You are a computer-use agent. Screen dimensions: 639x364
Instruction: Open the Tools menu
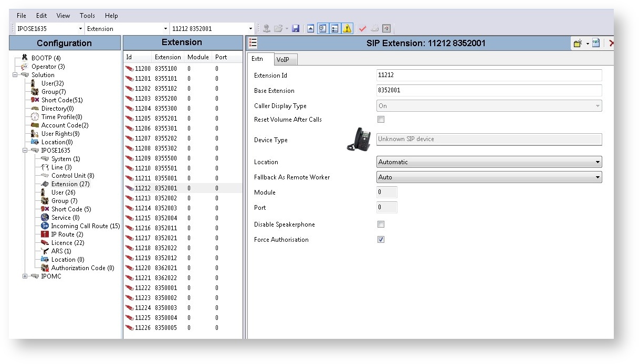point(87,16)
